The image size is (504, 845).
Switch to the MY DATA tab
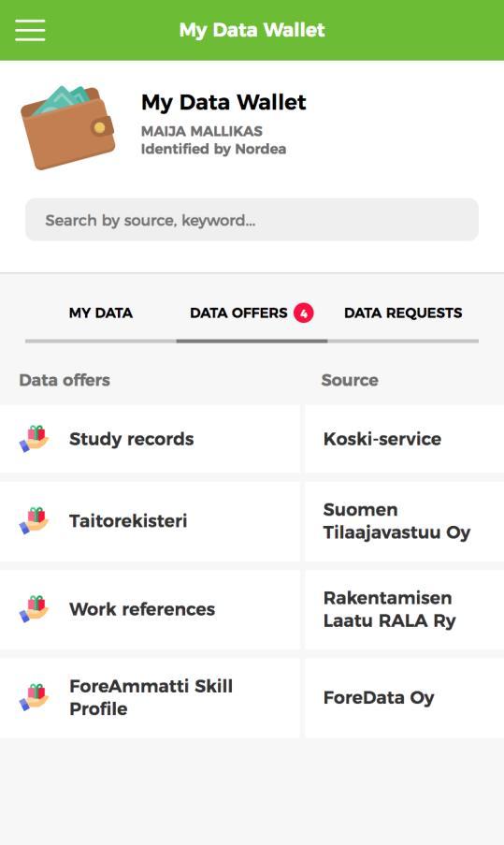click(x=101, y=313)
